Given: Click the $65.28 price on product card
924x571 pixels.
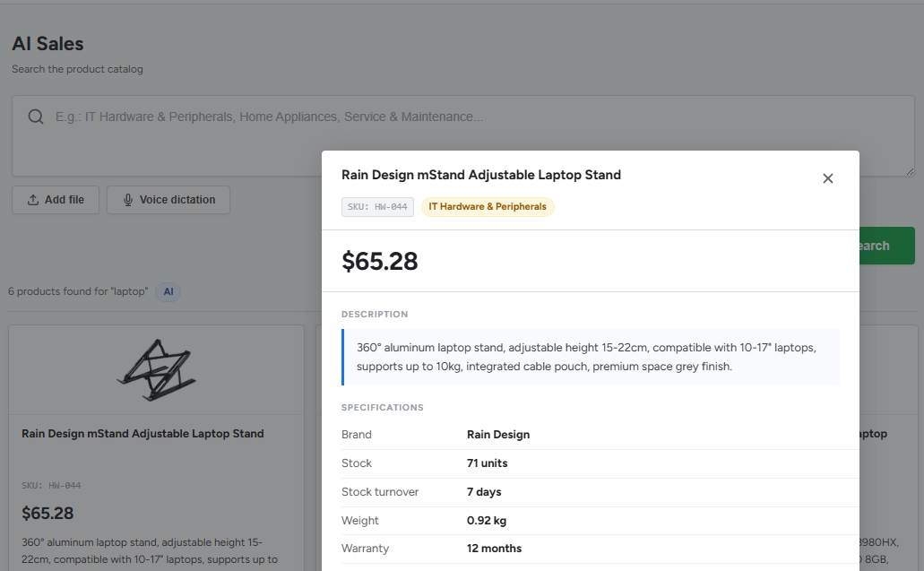Looking at the screenshot, I should point(47,514).
